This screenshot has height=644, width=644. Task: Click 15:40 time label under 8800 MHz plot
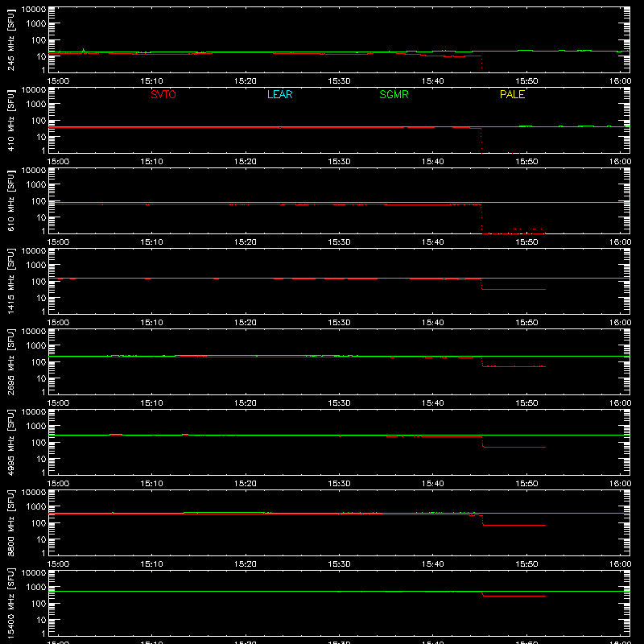[433, 564]
